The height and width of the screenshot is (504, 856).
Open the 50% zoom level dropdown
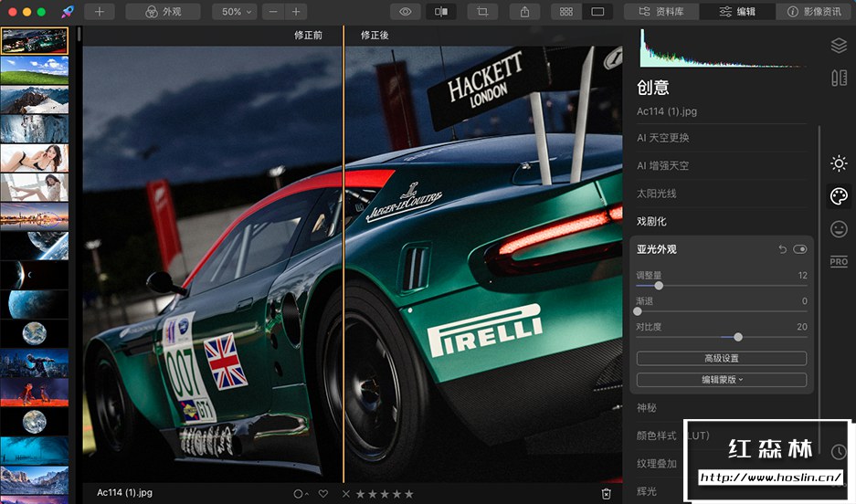tap(234, 12)
